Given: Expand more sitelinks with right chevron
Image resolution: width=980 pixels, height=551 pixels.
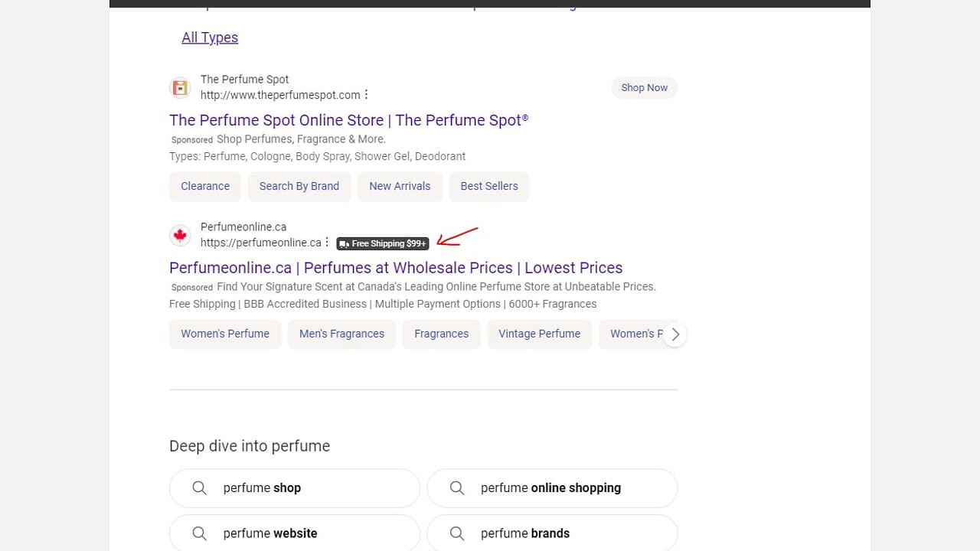Looking at the screenshot, I should [x=675, y=334].
